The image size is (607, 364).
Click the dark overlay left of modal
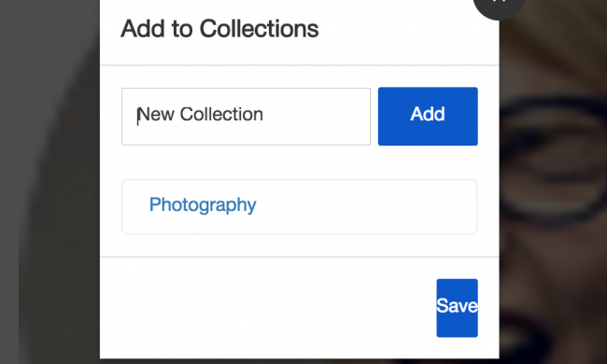pyautogui.click(x=49, y=182)
